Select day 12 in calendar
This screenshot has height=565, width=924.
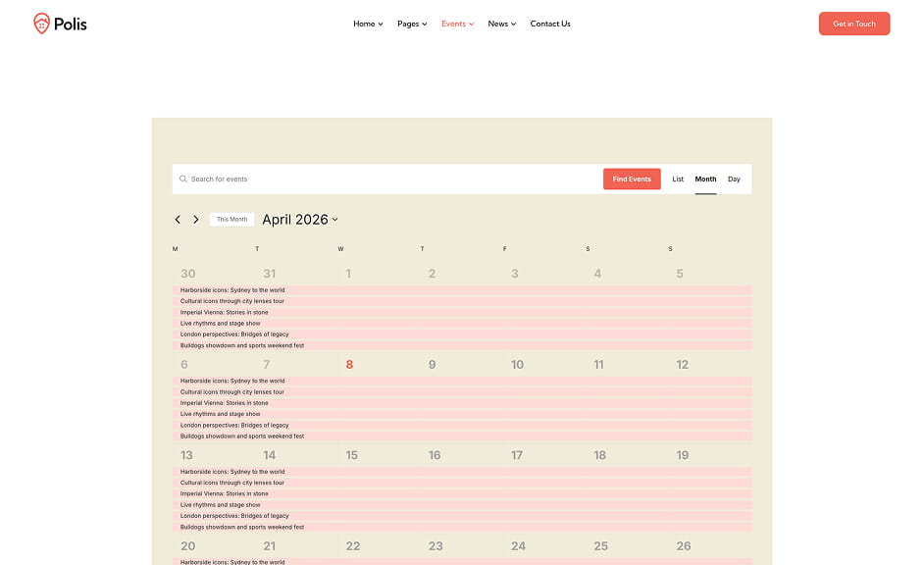683,364
